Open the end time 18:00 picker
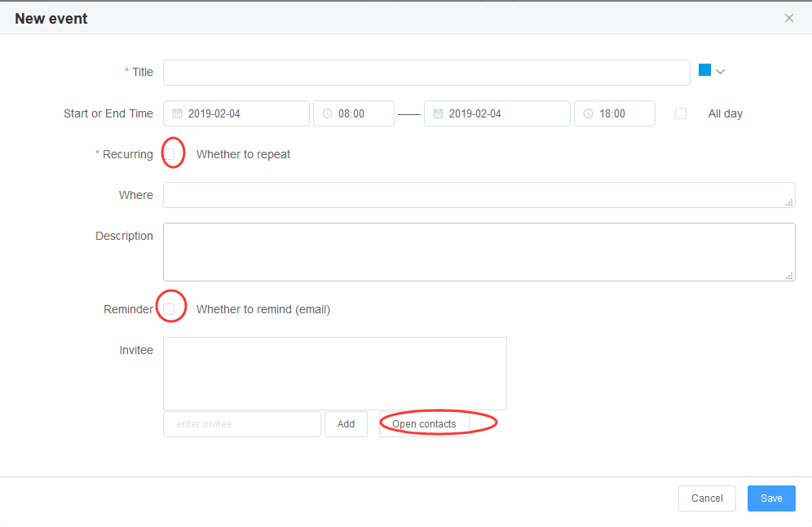The image size is (812, 527). point(615,113)
